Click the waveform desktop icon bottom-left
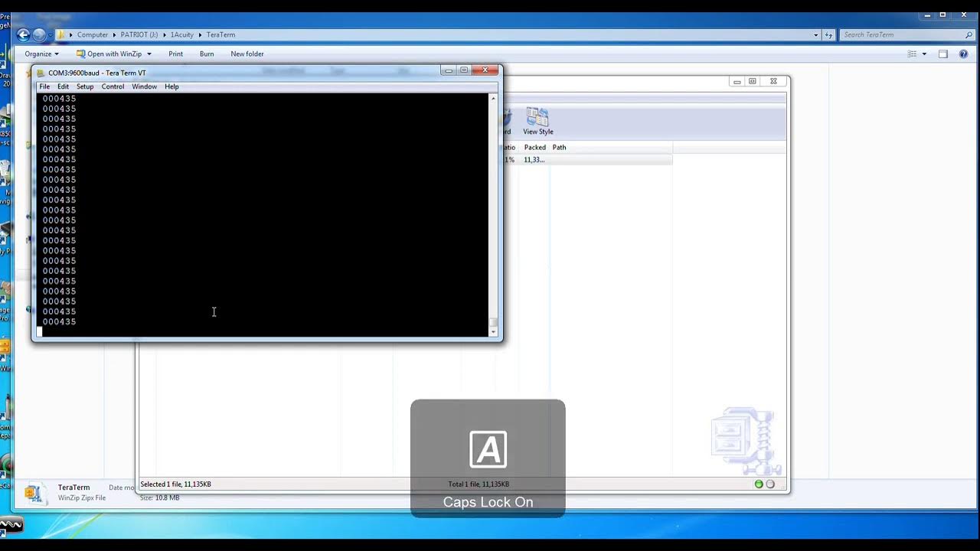The height and width of the screenshot is (551, 980). click(11, 525)
